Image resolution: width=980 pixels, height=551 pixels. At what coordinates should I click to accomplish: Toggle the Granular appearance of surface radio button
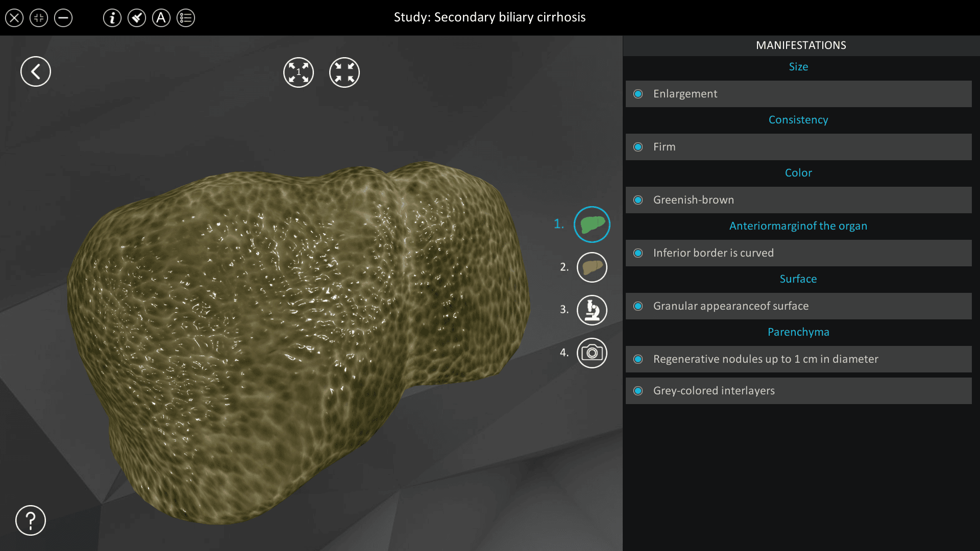pos(638,306)
